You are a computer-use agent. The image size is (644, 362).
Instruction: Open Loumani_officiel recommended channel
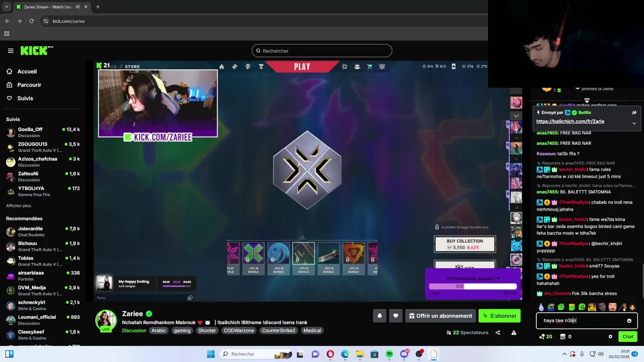pos(43,320)
